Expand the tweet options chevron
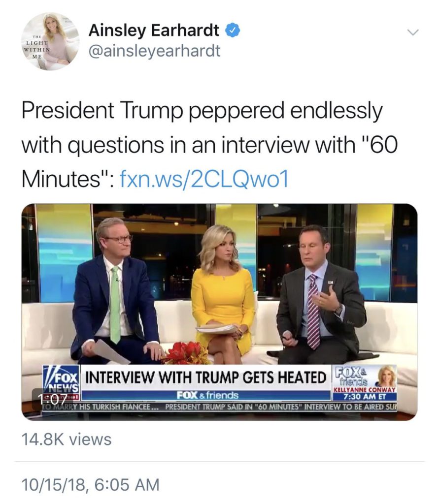Screen dimensions: 439x504 (x=412, y=32)
